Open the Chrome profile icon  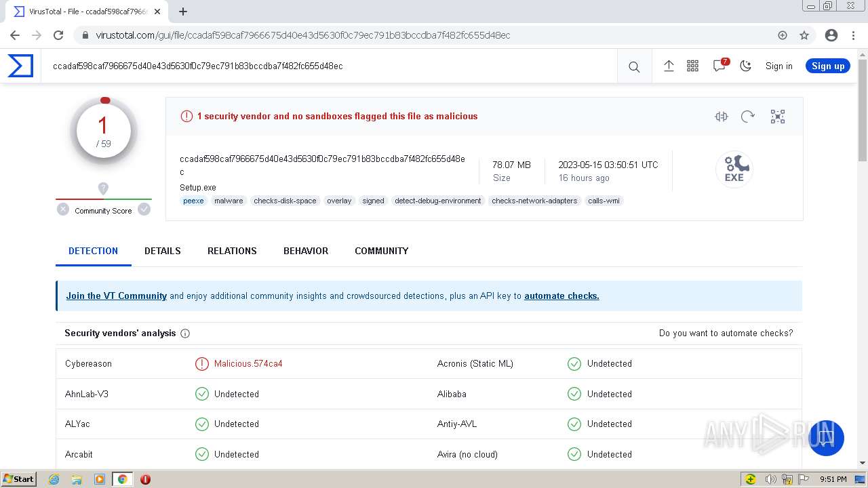pyautogui.click(x=831, y=35)
